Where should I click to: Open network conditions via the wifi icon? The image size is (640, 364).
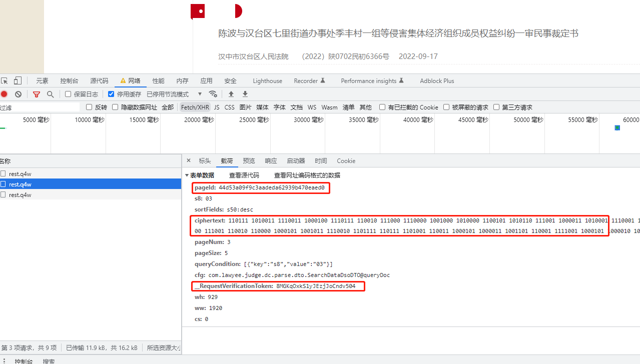(213, 94)
